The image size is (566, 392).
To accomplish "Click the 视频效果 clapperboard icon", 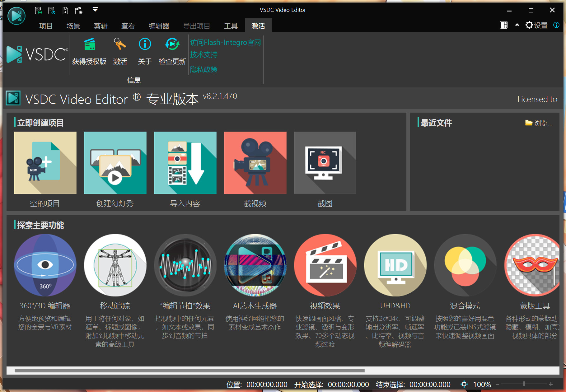I will pyautogui.click(x=325, y=265).
